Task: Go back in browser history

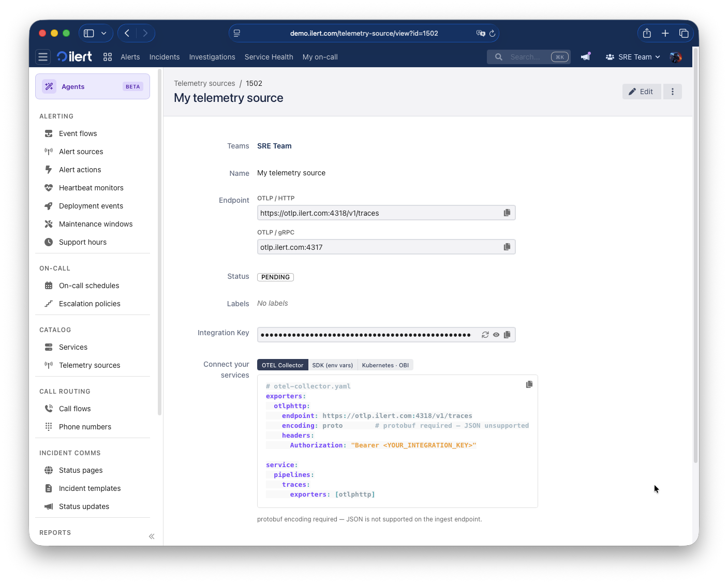Action: point(127,33)
